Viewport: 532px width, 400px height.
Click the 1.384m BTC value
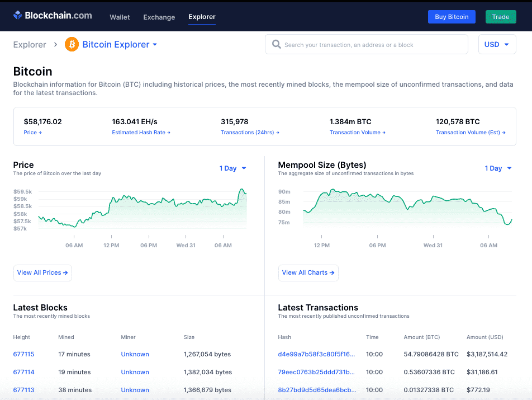pos(350,121)
